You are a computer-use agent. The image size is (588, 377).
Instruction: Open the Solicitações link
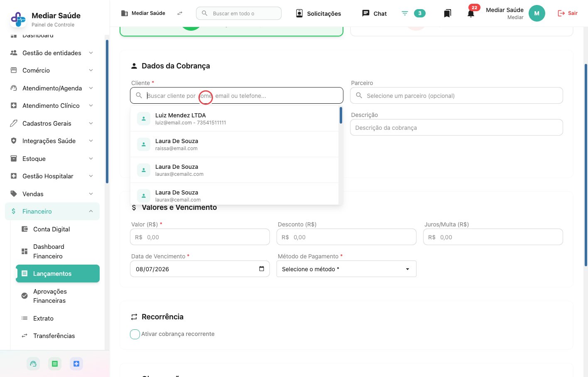click(318, 14)
